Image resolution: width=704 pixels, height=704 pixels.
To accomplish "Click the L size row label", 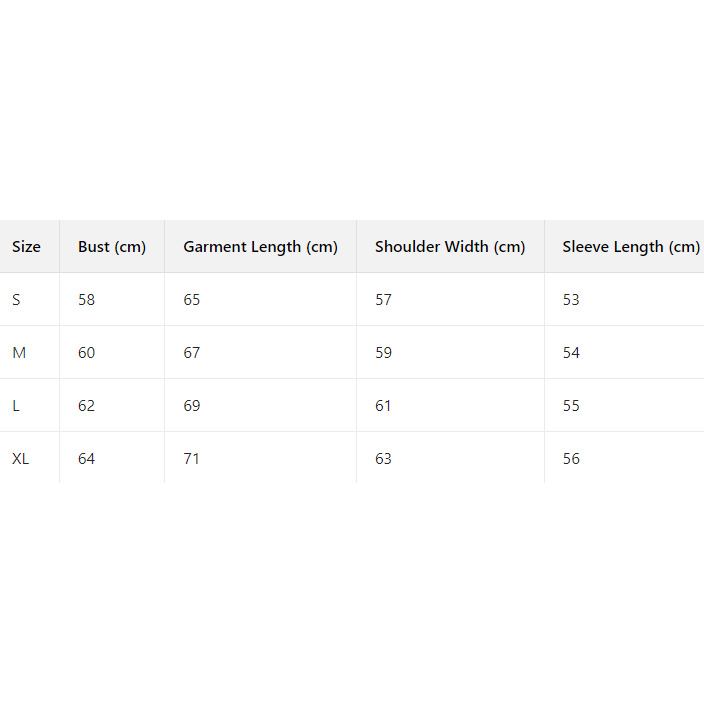I will (16, 406).
